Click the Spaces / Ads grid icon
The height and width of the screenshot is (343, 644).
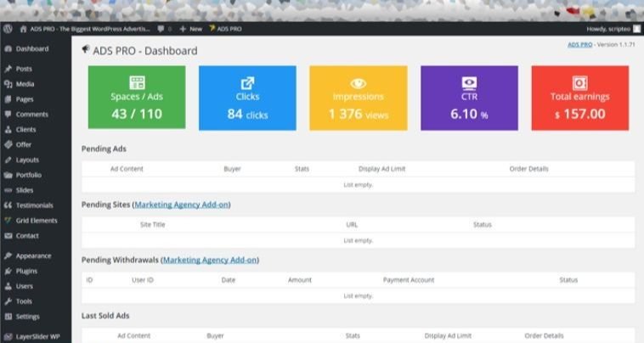click(137, 82)
